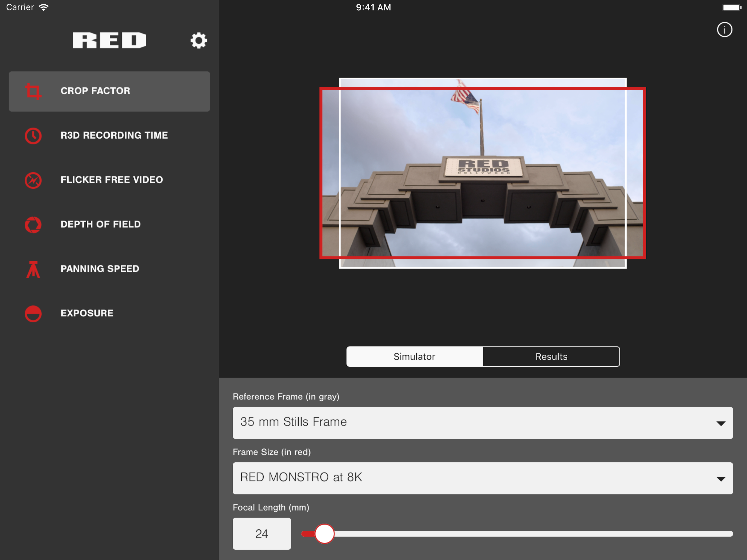Click the RED Studios preview image
Viewport: 747px width, 560px height.
pos(482,173)
